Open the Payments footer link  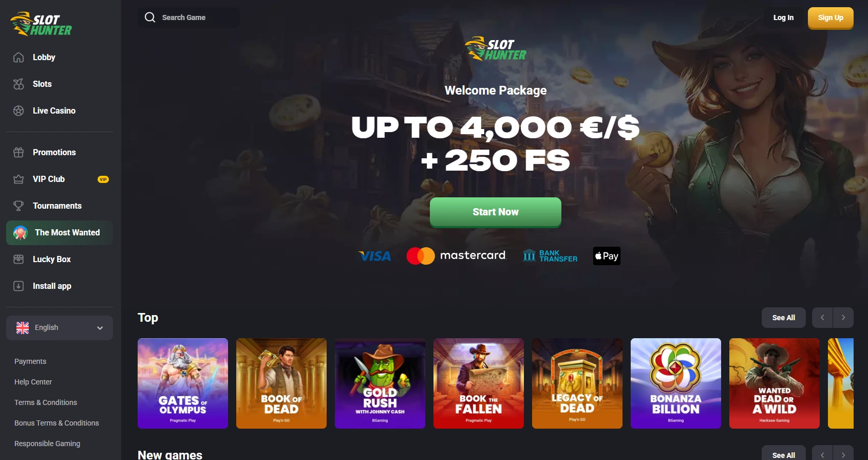coord(30,361)
